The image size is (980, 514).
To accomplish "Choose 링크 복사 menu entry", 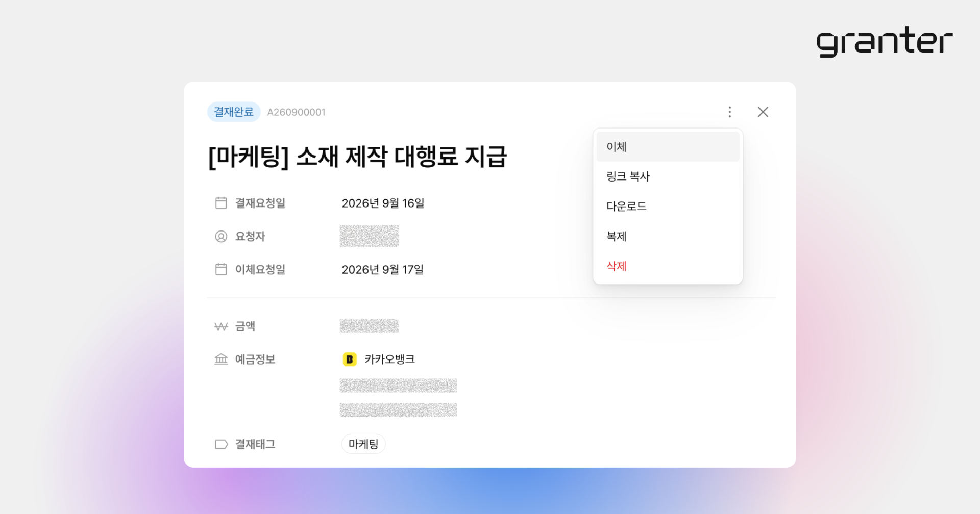I will tap(668, 176).
